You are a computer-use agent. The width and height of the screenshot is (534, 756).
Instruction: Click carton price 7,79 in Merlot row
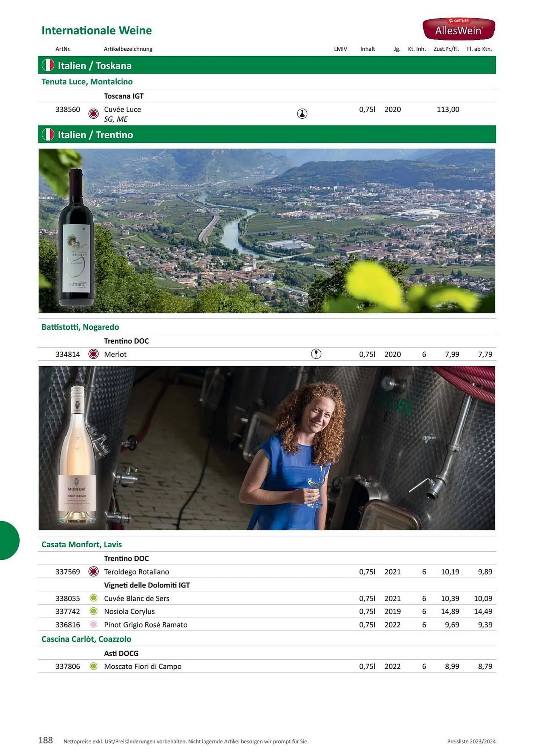click(485, 354)
